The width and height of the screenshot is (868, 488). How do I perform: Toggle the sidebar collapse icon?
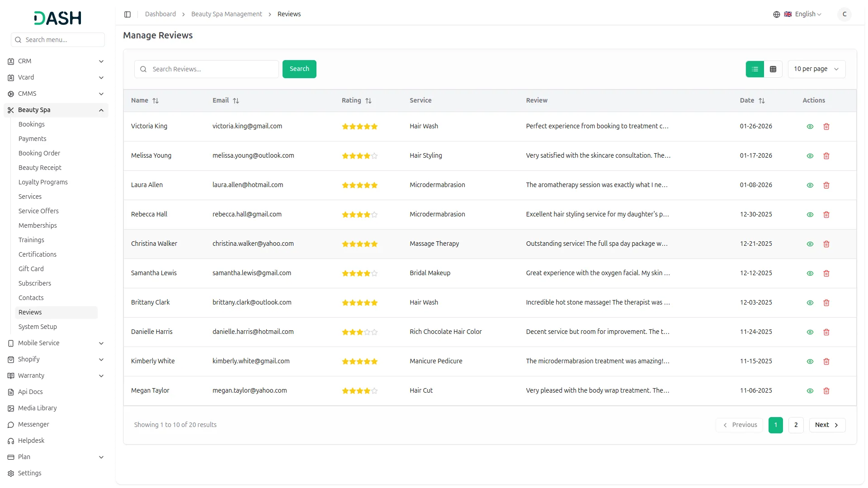(127, 14)
